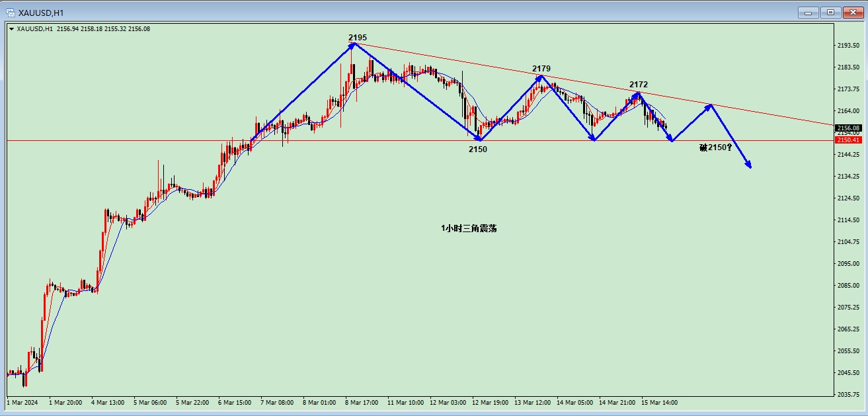Click price axis value 2134.25
The image size is (868, 416).
pyautogui.click(x=849, y=177)
